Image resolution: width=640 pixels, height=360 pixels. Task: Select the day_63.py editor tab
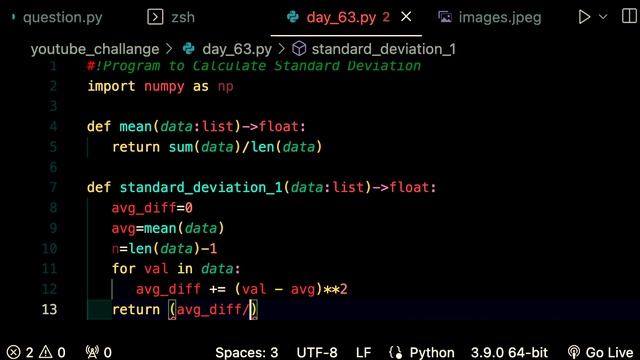coord(341,18)
